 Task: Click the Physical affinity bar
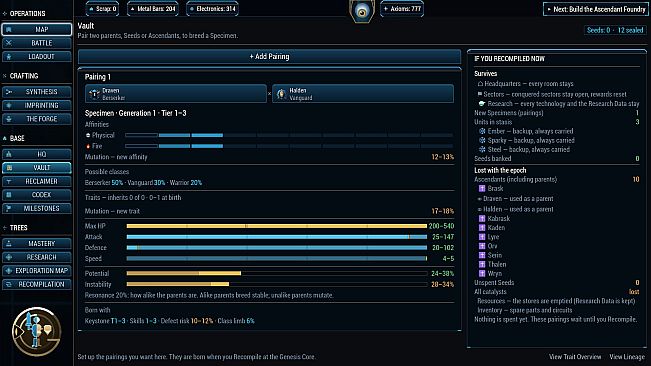coord(289,135)
